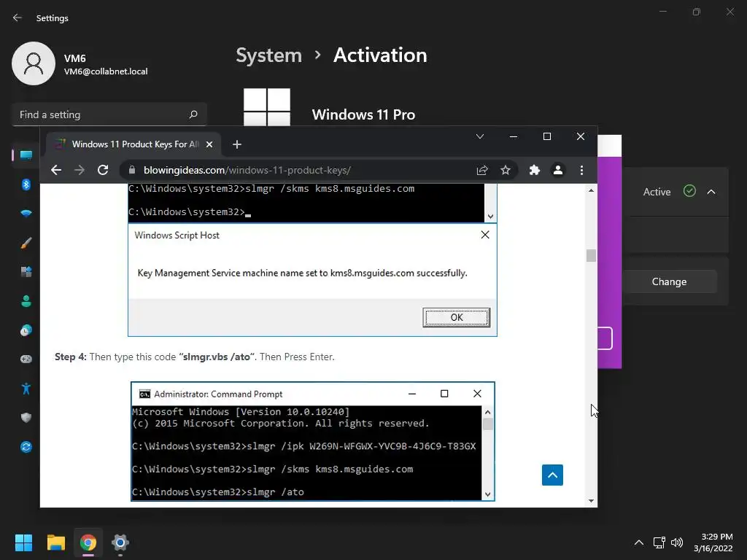Open the volume tray icon
The height and width of the screenshot is (560, 747).
coord(676,542)
